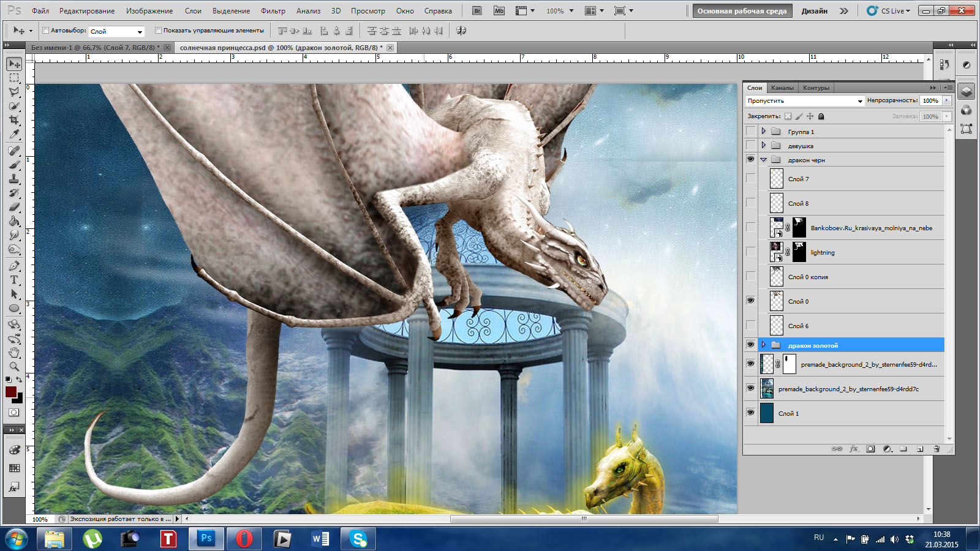Hide the дракон золотой group
Image resolution: width=980 pixels, height=551 pixels.
(750, 345)
